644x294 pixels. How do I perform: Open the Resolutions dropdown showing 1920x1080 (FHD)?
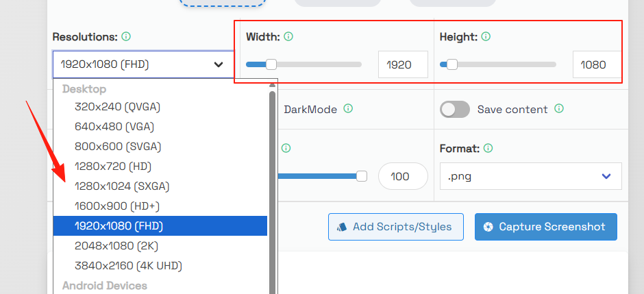pyautogui.click(x=143, y=64)
